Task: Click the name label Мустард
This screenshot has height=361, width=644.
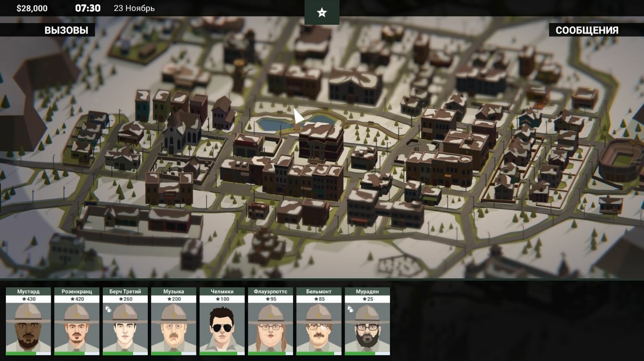Action: point(29,291)
